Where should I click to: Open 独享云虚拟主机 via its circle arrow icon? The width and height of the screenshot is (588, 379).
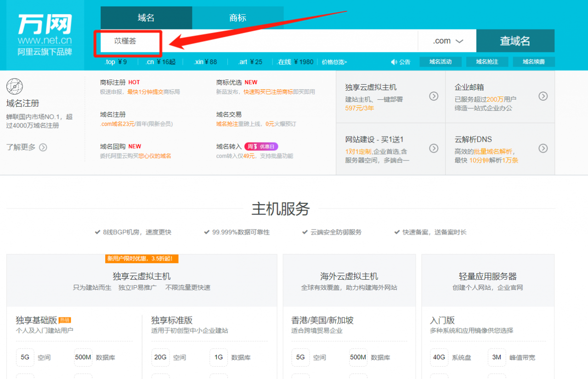(x=433, y=96)
